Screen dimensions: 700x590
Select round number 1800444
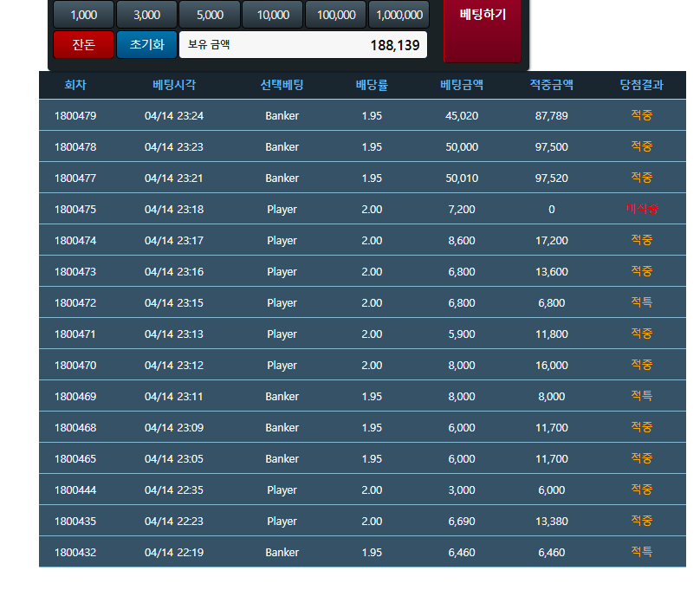click(x=75, y=490)
